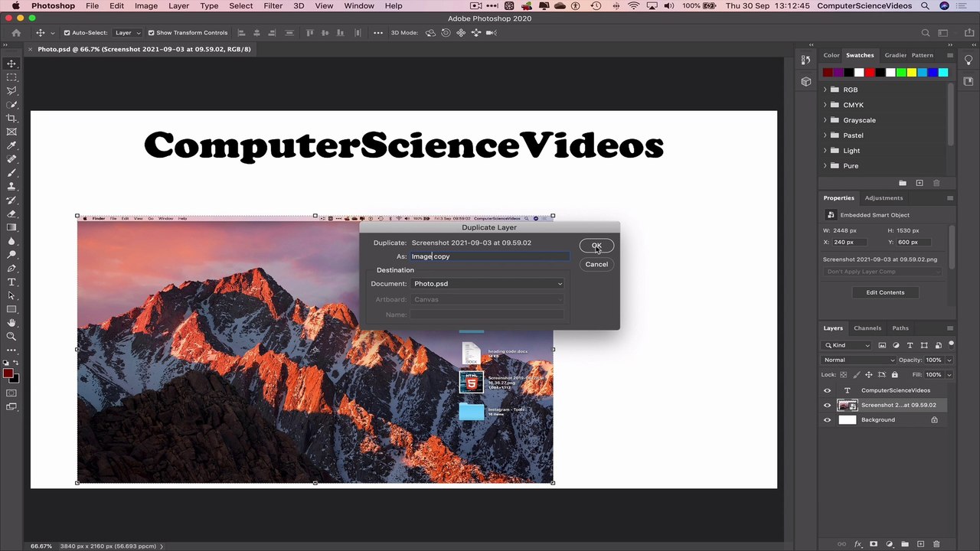Click Cancel in Duplicate Layer dialog

pos(596,265)
